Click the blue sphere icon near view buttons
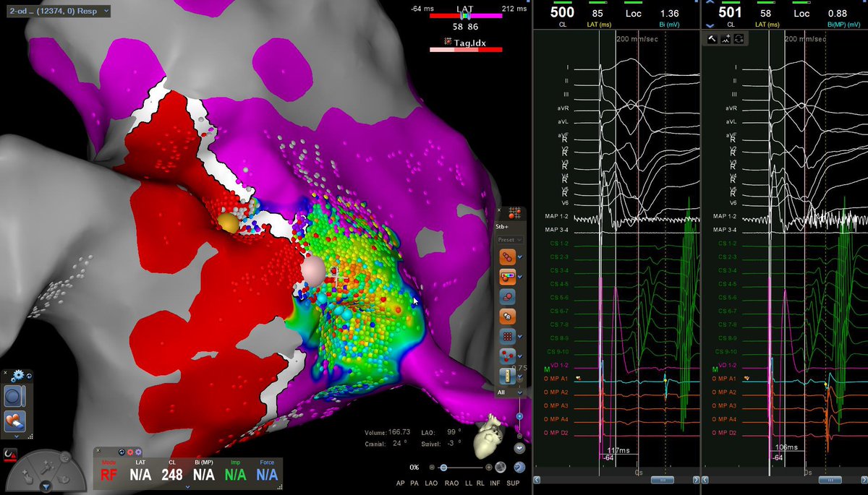868x495 pixels. [519, 467]
